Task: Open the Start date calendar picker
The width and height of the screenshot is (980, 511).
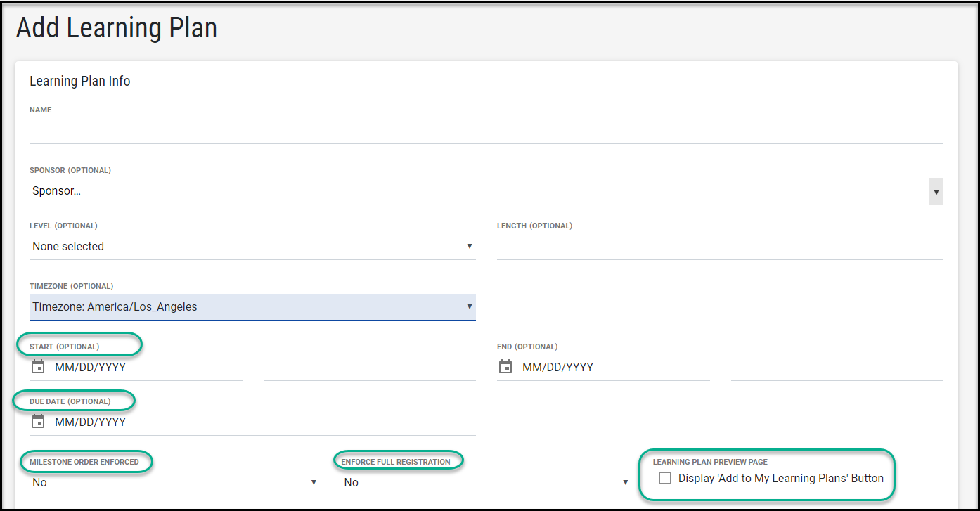Action: (x=37, y=366)
